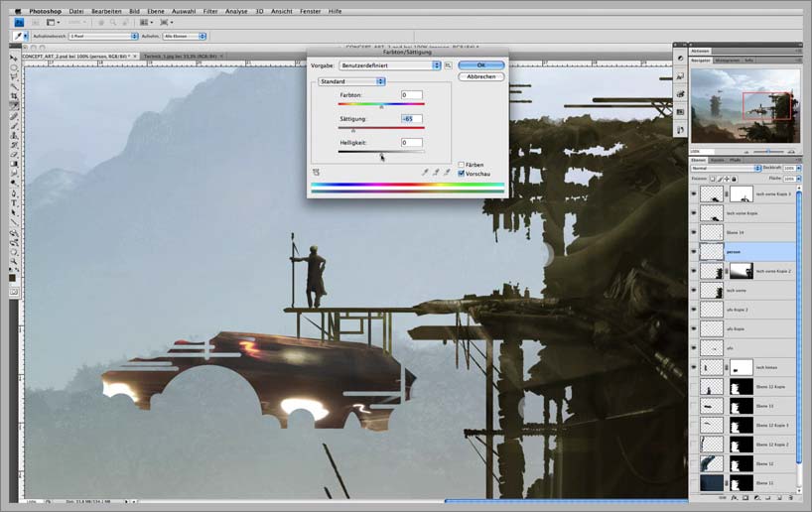This screenshot has height=512, width=812.
Task: Click the on-image adjustment hand icon
Action: 316,172
